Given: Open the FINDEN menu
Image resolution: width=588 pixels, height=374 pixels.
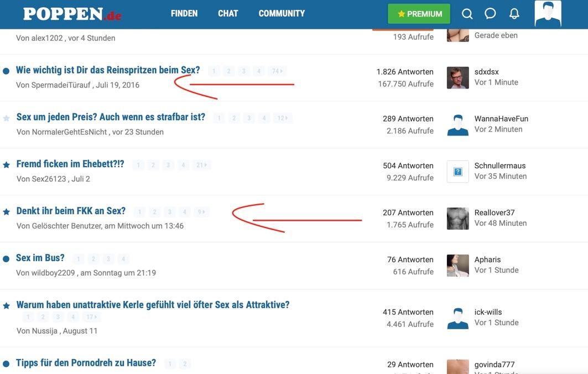Looking at the screenshot, I should [184, 13].
